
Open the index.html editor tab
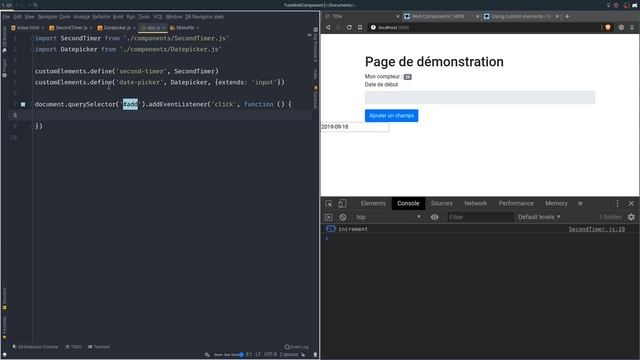[27, 28]
